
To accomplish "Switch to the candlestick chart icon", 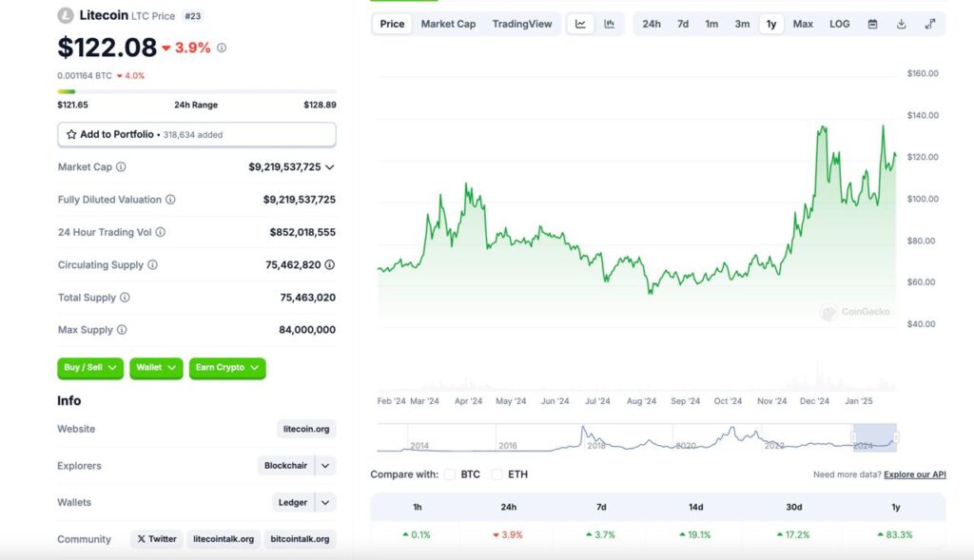I will coord(610,24).
